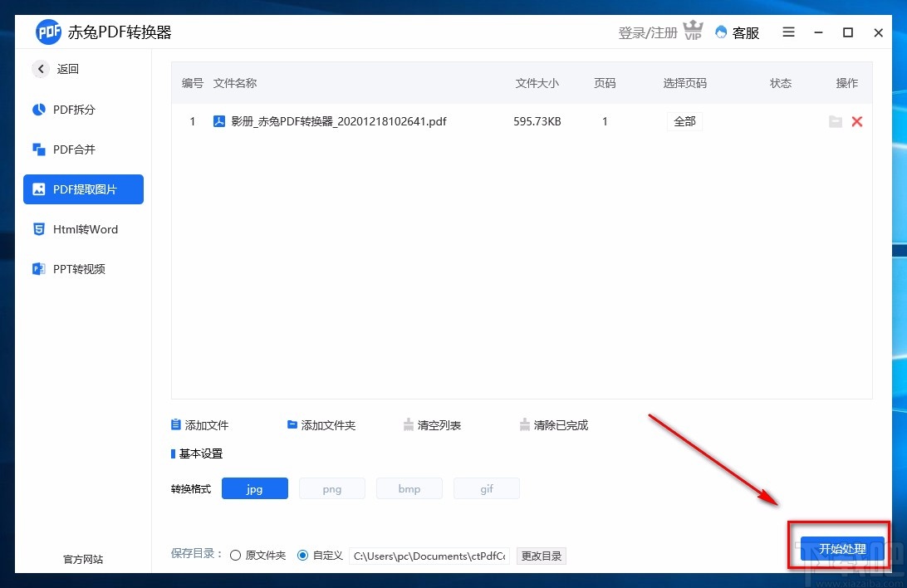Open the hamburger menu in title bar
The image size is (907, 588).
click(787, 32)
